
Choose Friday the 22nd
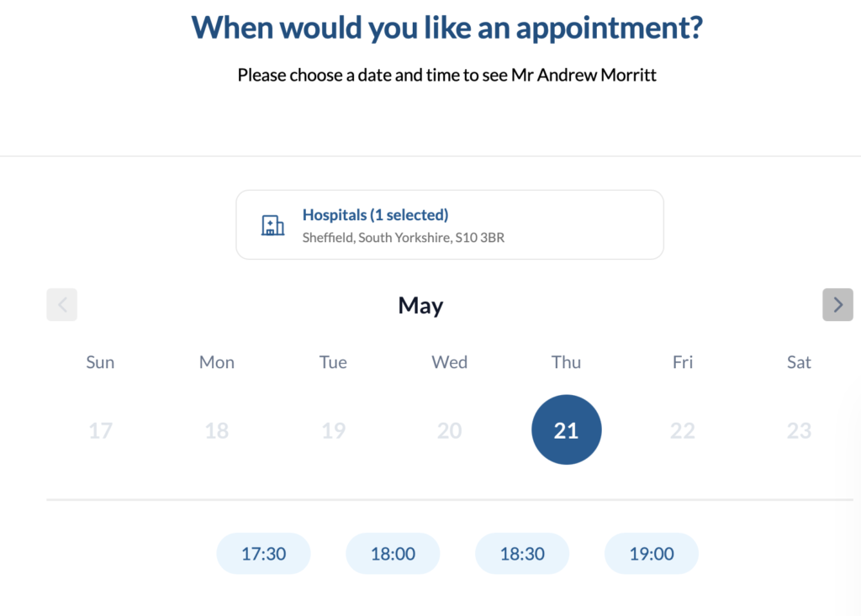[x=682, y=429]
